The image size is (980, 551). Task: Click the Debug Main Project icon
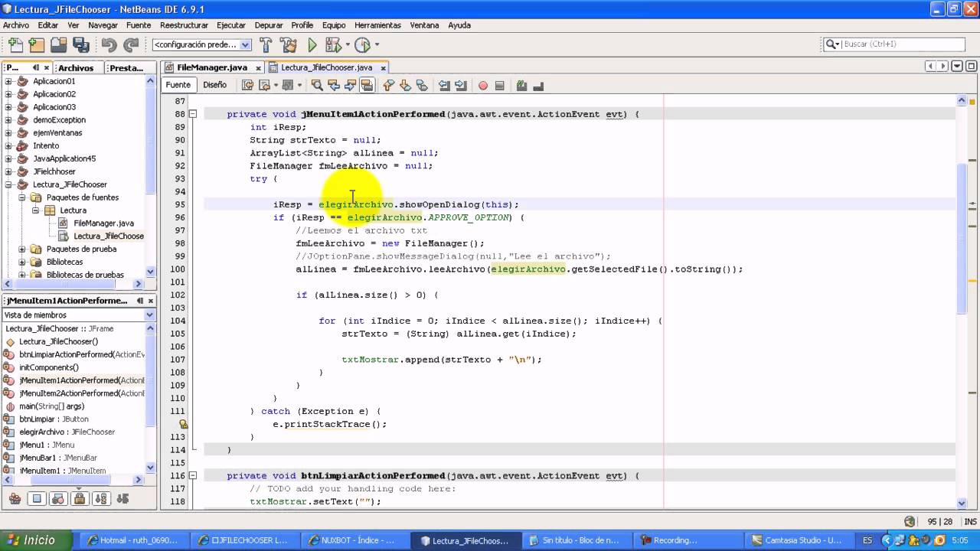[332, 44]
